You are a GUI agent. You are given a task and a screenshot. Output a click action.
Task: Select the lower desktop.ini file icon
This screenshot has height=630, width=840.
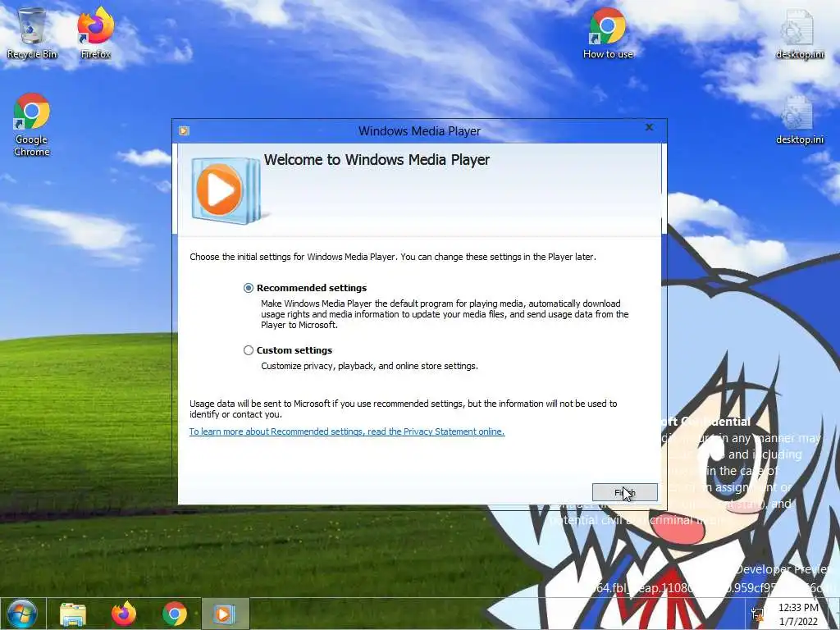pos(799,121)
